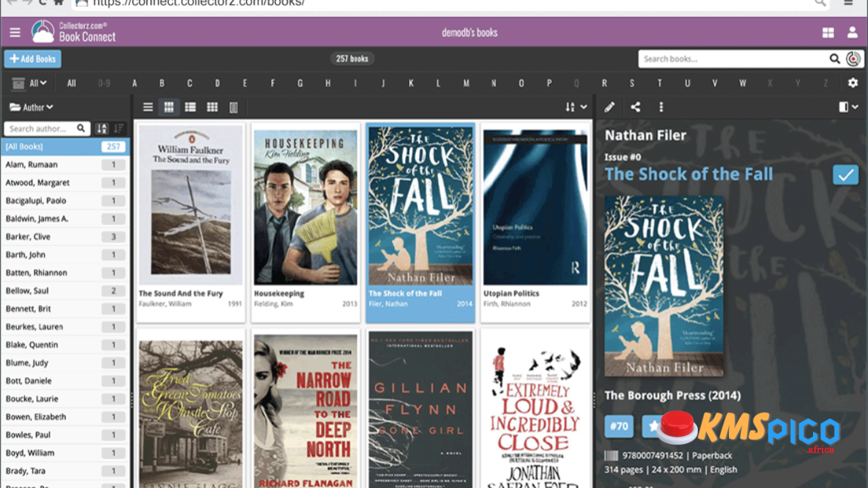
Task: Toggle the checkmark box for Shock of the Fall
Action: coord(846,175)
